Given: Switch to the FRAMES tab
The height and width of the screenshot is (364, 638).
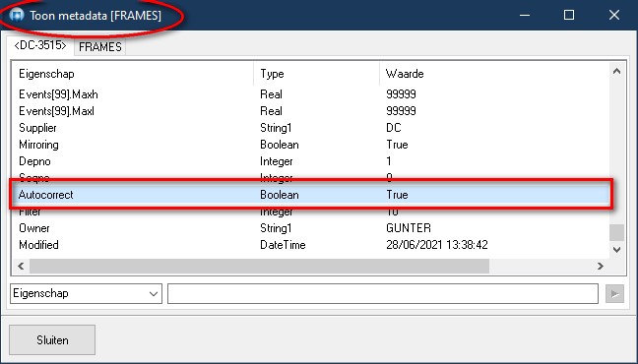Looking at the screenshot, I should pos(100,47).
